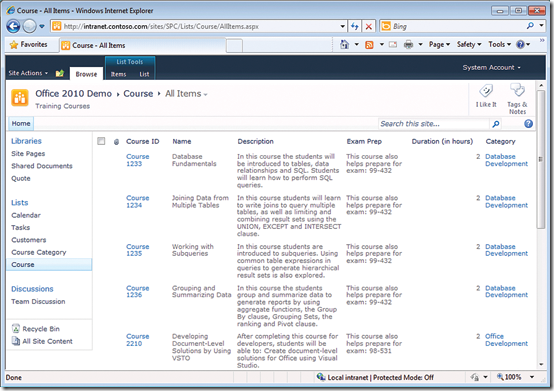This screenshot has height=391, width=554.
Task: Tick the select-all items checkbox
Action: pyautogui.click(x=101, y=141)
